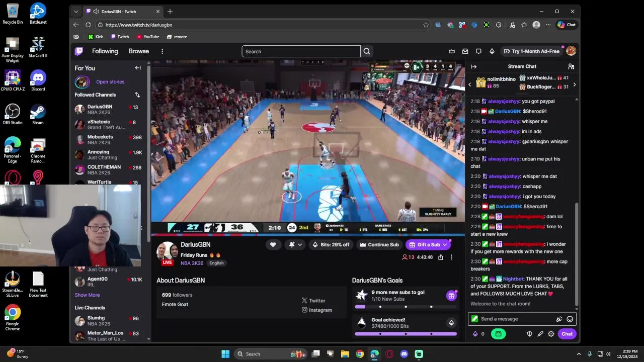Viewport: 644px width, 362px height.
Task: Click the new subs goal progress bar
Action: tap(406, 307)
